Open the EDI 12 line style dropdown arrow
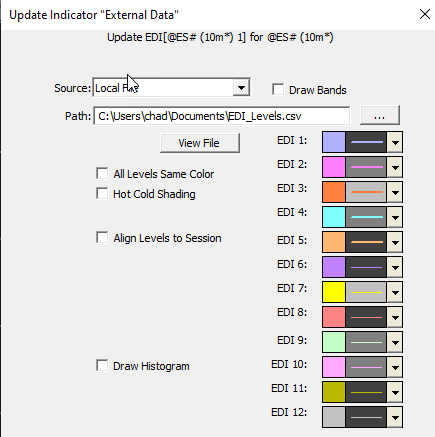 [x=395, y=417]
